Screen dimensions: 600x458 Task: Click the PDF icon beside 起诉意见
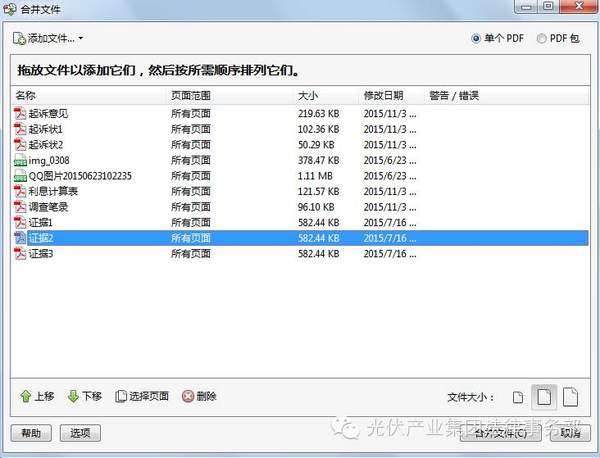20,114
